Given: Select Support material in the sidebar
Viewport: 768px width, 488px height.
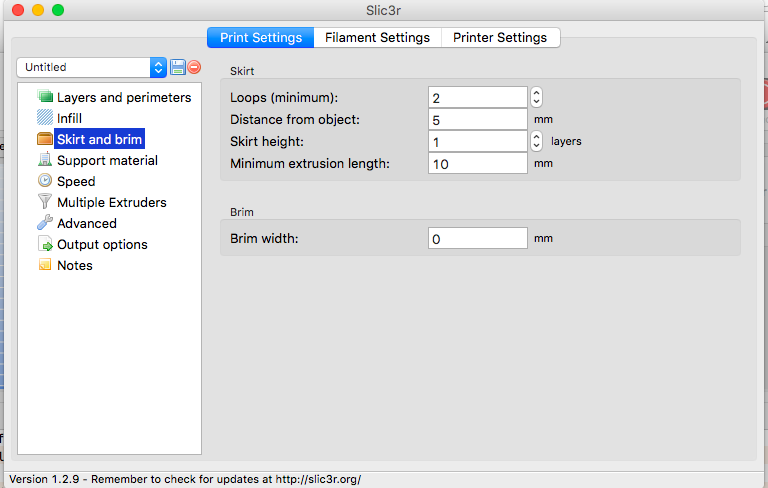Looking at the screenshot, I should coord(107,160).
